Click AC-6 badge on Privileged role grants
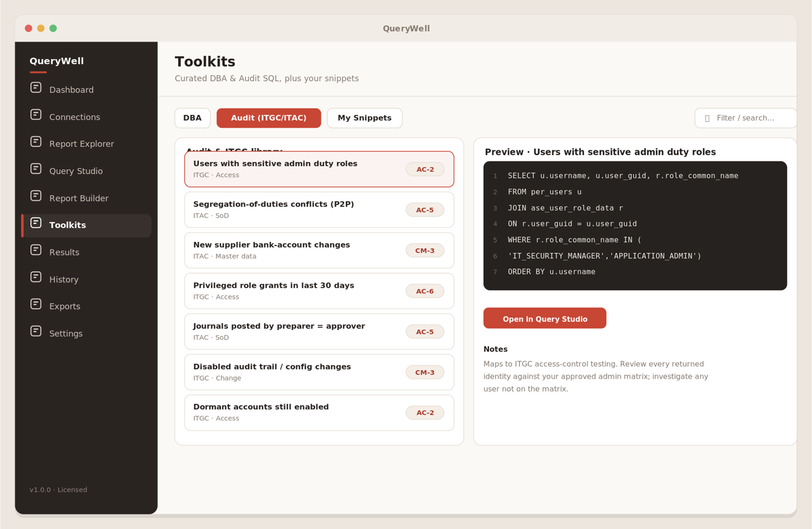 [425, 291]
